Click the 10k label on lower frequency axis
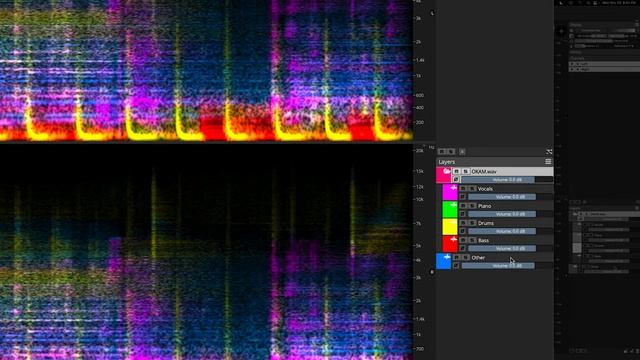 [x=419, y=200]
